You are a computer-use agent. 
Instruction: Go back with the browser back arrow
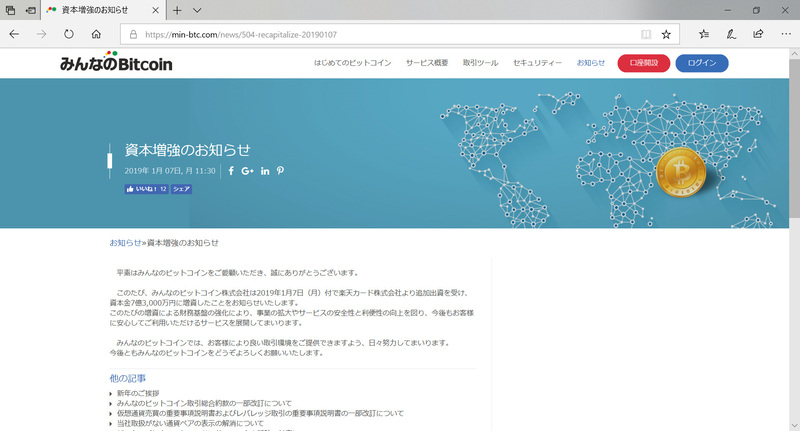pos(14,34)
